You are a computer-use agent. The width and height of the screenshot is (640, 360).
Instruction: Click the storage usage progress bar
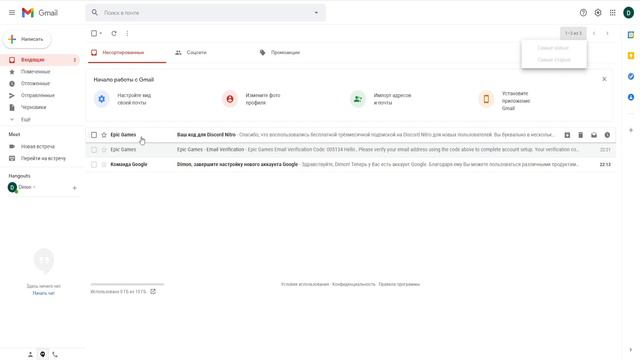coord(127,284)
